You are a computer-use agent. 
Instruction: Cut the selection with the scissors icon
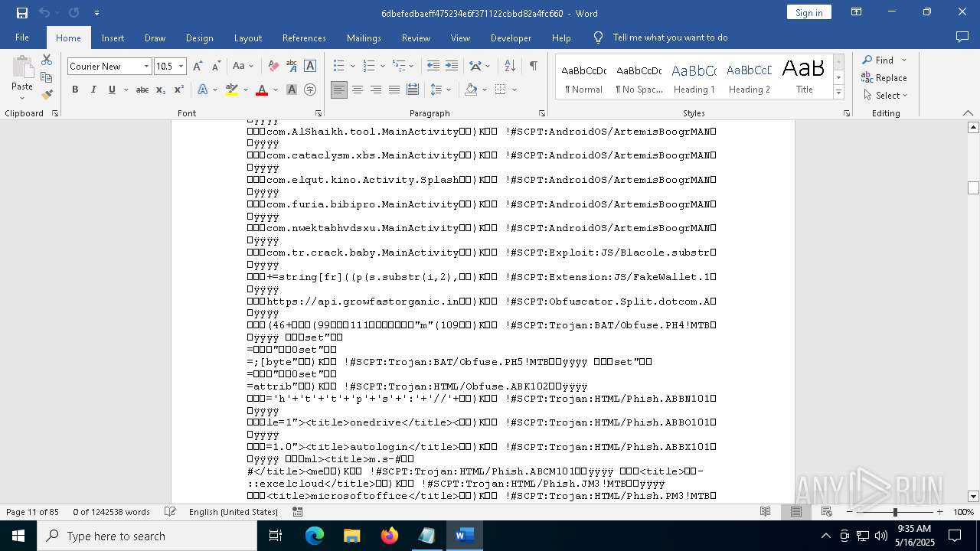point(47,60)
